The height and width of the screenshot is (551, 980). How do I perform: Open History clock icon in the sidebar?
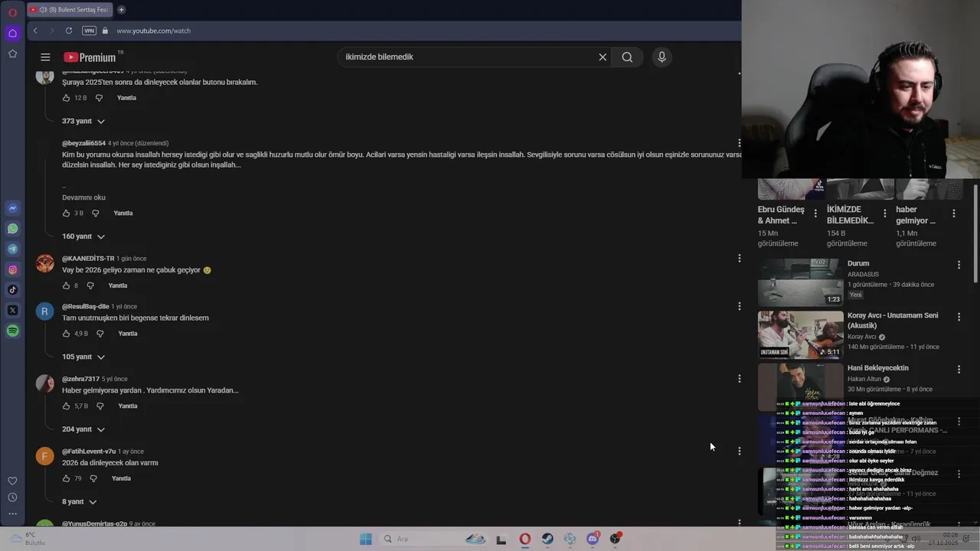pos(12,497)
